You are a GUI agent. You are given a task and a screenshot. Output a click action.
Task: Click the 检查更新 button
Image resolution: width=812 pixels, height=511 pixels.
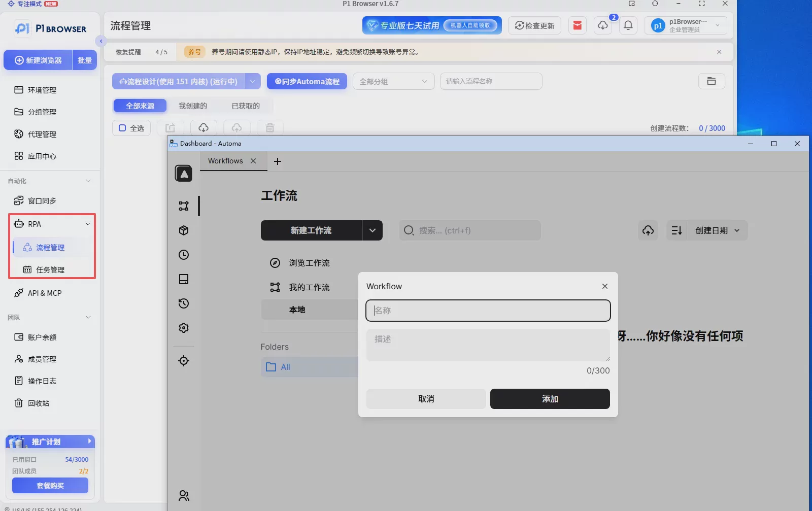pos(534,25)
